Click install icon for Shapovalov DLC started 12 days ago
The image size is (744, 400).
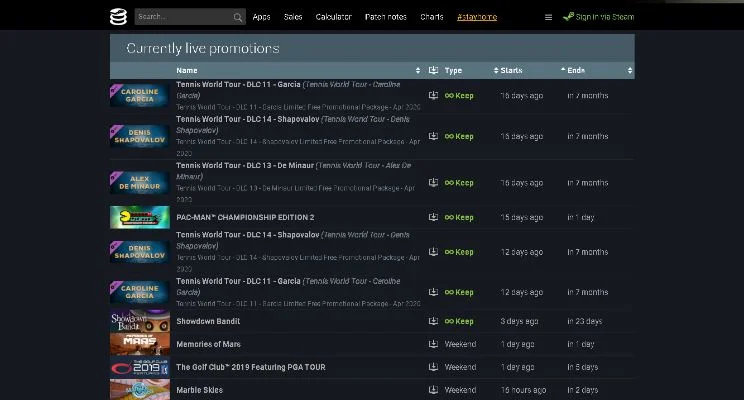coord(433,252)
